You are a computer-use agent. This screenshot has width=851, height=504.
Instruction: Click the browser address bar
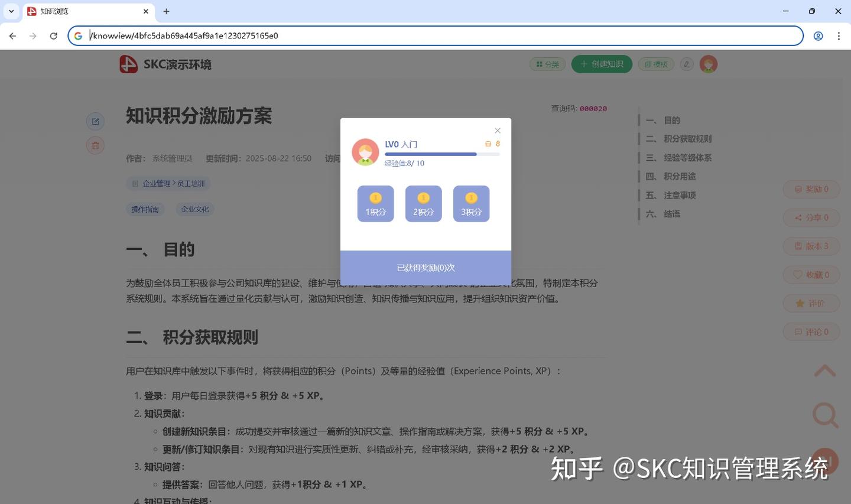pyautogui.click(x=436, y=35)
